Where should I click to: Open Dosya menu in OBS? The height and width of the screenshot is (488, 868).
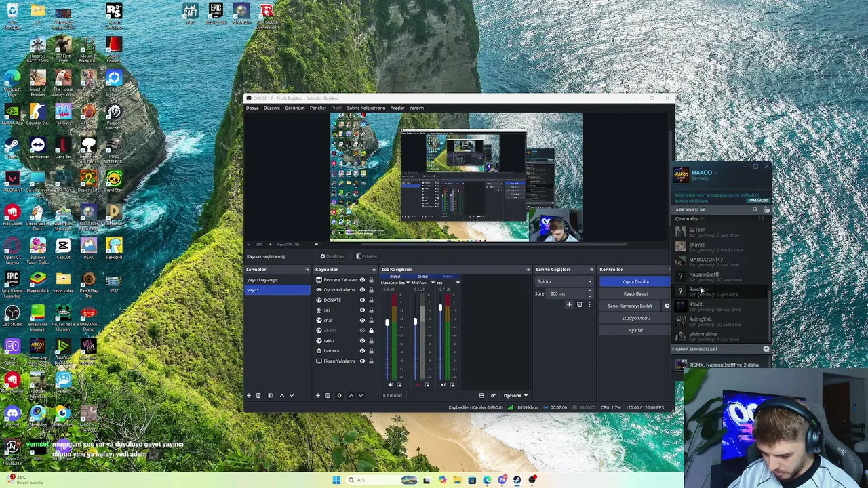tap(252, 108)
